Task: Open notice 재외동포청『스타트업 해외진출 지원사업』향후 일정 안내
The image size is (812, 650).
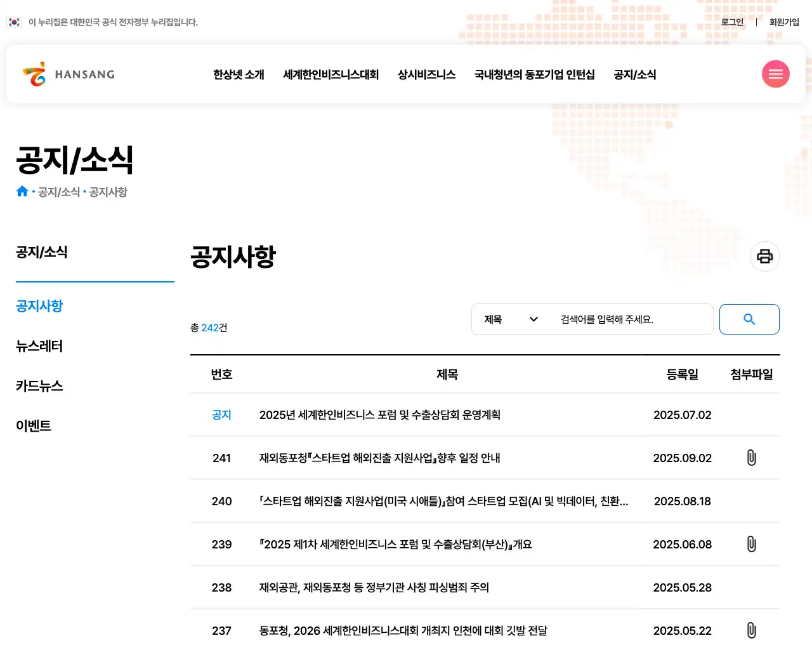Action: pyautogui.click(x=380, y=458)
